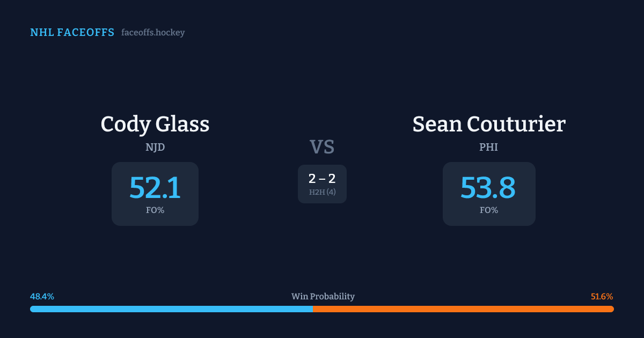Select the Cody Glass player name
This screenshot has width=644, height=338.
155,124
